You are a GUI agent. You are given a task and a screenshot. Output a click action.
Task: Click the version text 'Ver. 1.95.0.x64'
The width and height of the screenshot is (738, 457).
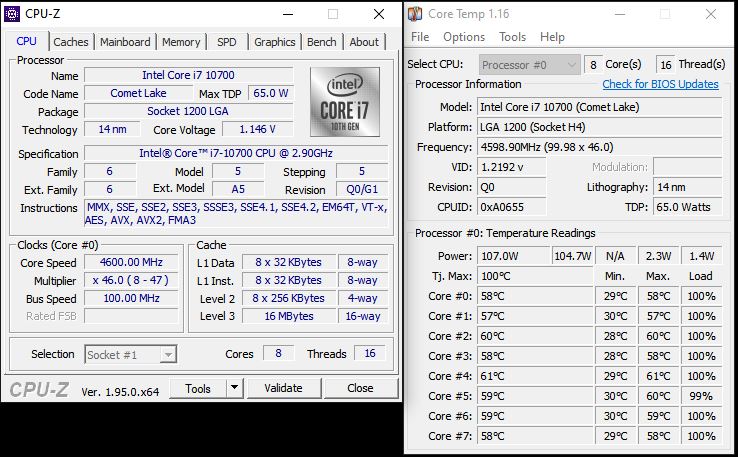(x=120, y=392)
